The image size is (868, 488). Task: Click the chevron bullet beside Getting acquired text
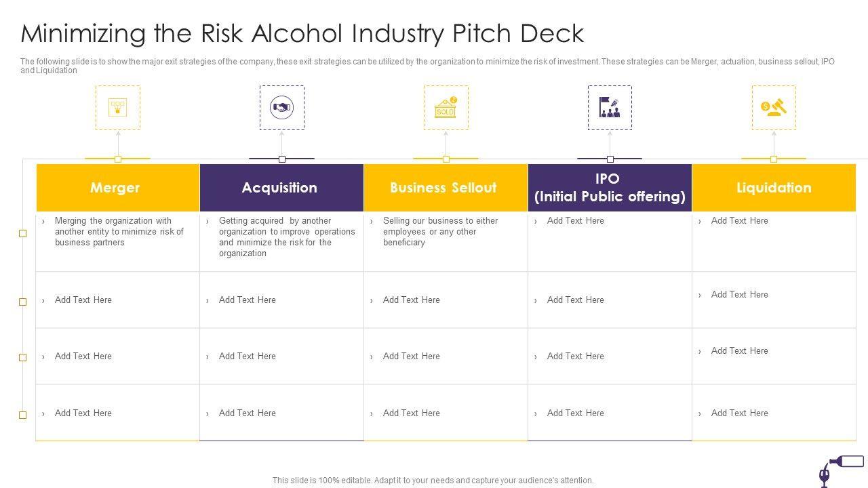208,221
